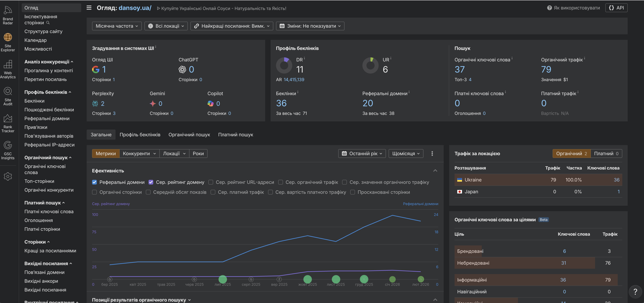Click the лип 2025 green timeline marker

(223, 279)
